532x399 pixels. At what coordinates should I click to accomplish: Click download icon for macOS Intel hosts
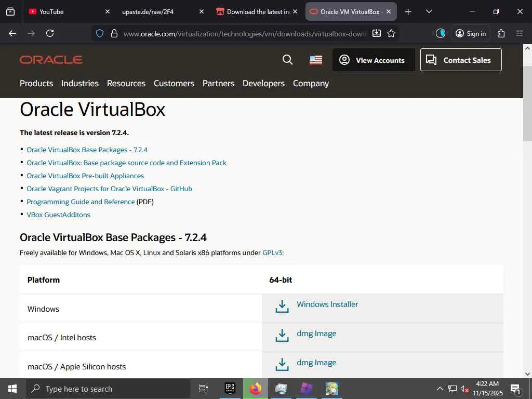(282, 335)
